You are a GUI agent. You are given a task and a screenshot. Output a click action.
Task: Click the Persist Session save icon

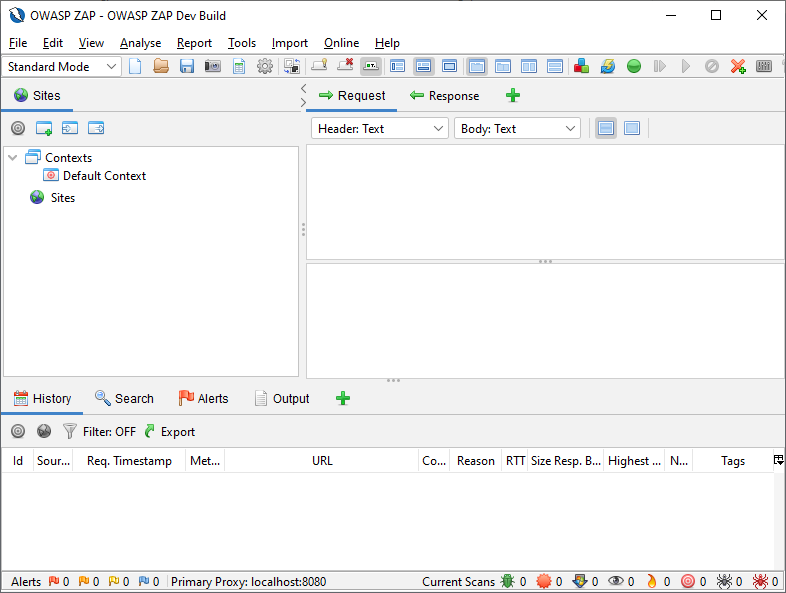(187, 67)
